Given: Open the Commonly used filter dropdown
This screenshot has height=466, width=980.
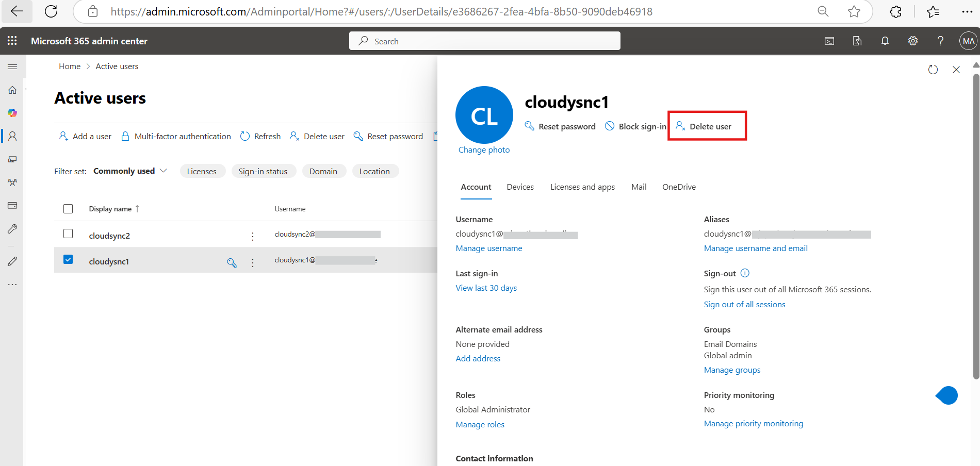Looking at the screenshot, I should point(129,171).
